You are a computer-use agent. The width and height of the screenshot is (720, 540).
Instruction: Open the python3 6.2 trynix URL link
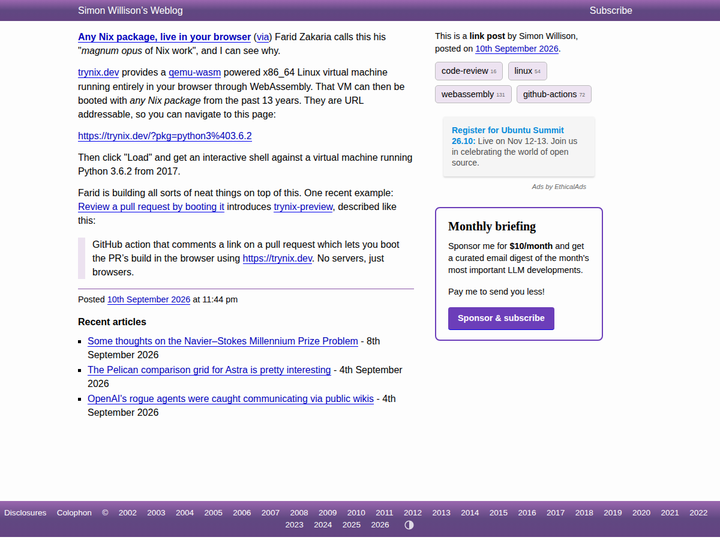click(x=164, y=136)
